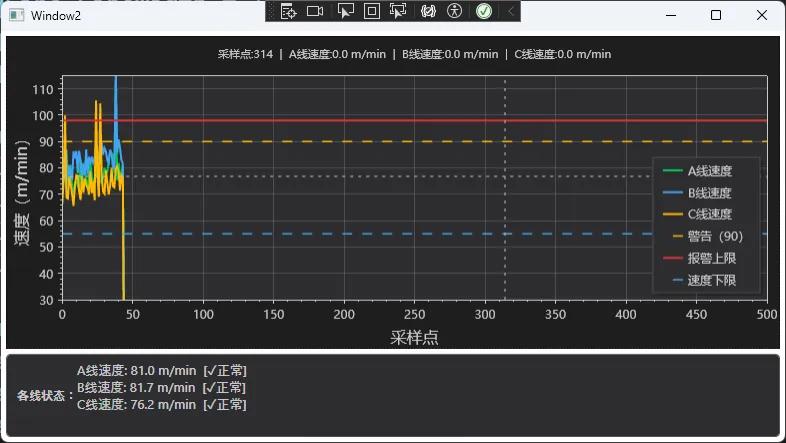
Task: Toggle the Display Layout Adorners square icon
Action: click(371, 11)
